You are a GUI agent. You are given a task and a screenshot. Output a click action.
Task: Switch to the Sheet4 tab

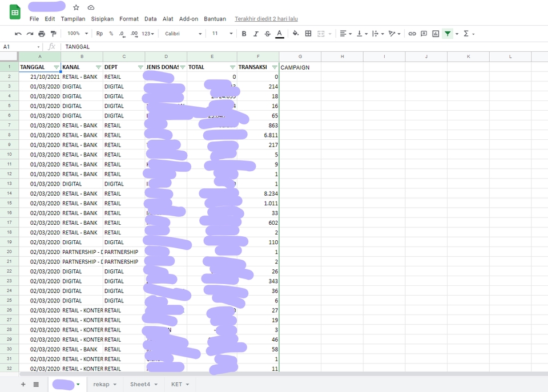[x=143, y=385]
